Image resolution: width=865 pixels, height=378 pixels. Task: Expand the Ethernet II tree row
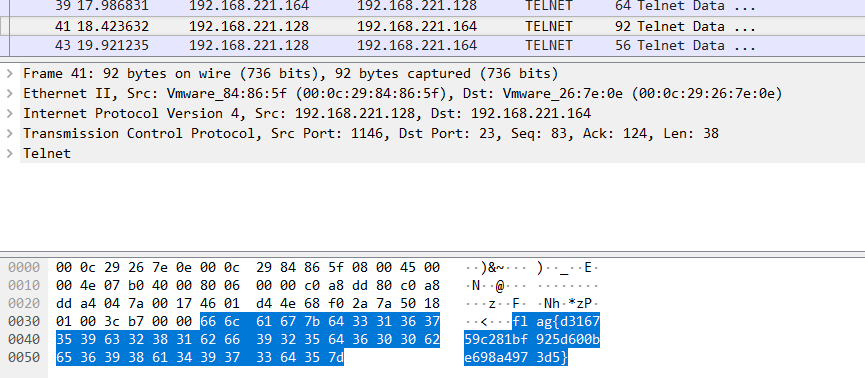9,93
